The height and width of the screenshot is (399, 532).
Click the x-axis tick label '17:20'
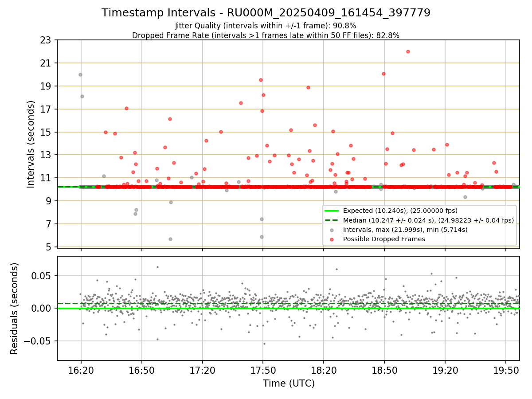click(202, 370)
